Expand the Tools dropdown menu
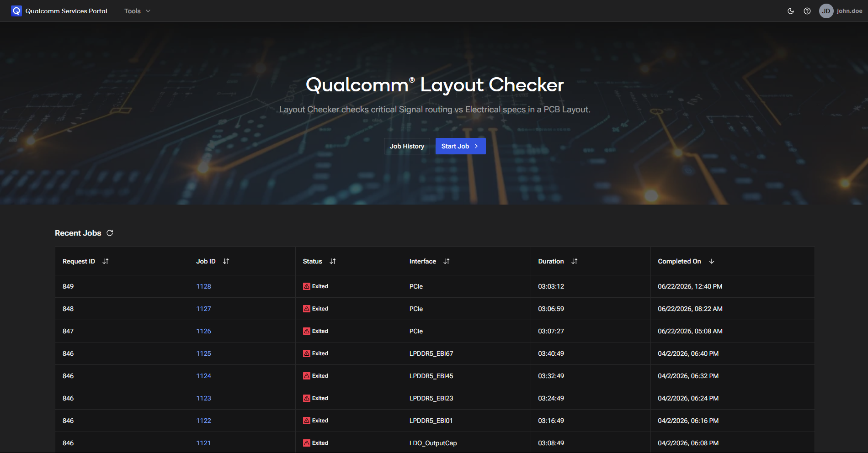 pos(137,11)
